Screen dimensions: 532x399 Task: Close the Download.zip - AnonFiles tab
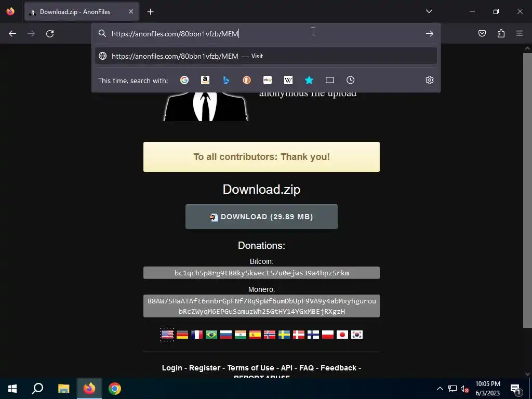coord(131,11)
